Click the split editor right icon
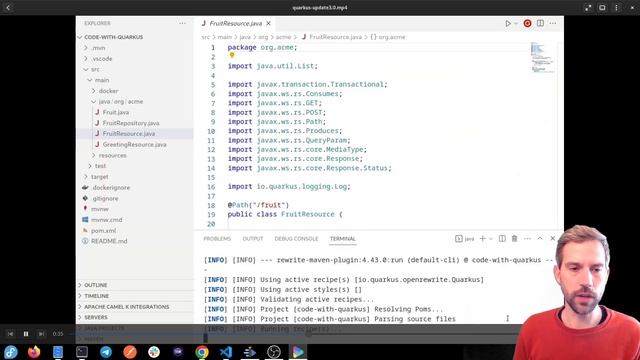The image size is (640, 360). (x=540, y=23)
